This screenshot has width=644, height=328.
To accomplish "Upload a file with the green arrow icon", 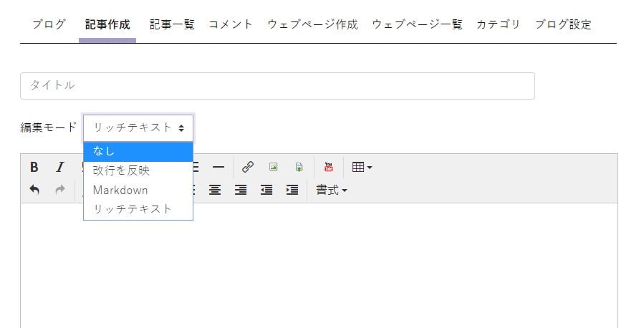I will point(299,167).
